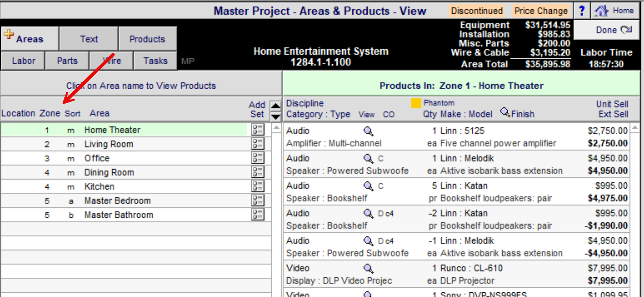Viewport: 644px width, 297px height.
Task: Open Add Set icon for Dining Room
Action: coord(258,172)
